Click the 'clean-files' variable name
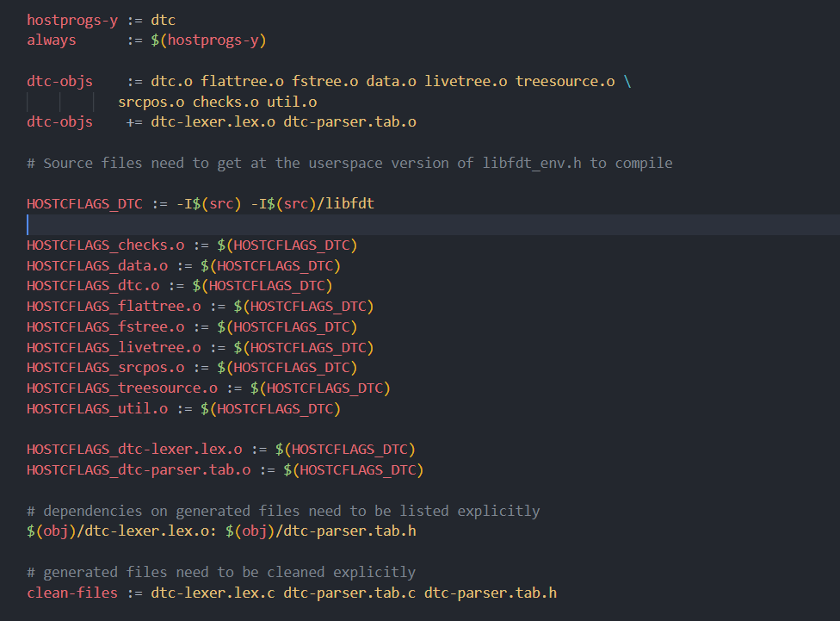Screen dimensions: 840x621 coord(72,593)
